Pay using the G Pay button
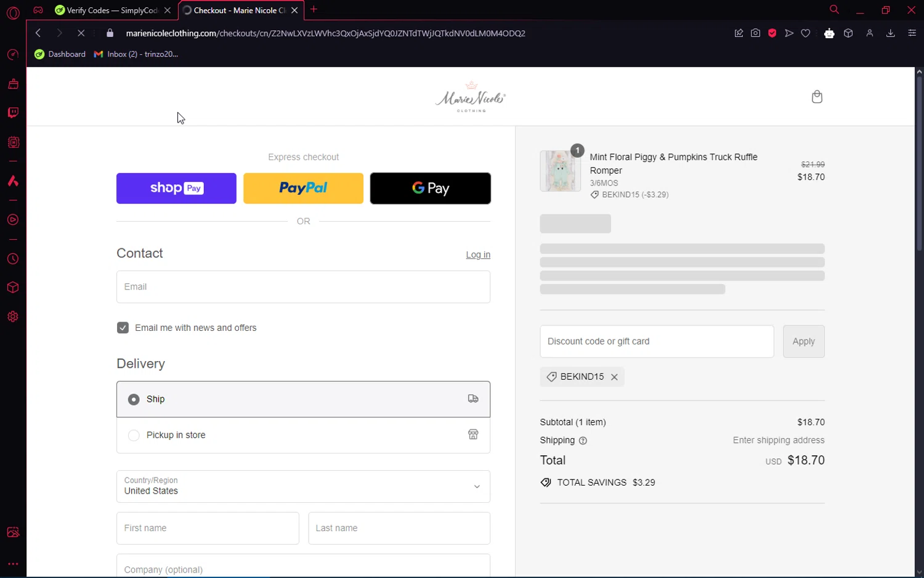 pyautogui.click(x=431, y=189)
